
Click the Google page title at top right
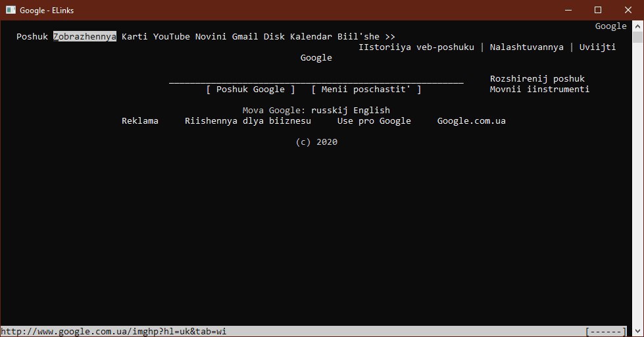click(610, 26)
